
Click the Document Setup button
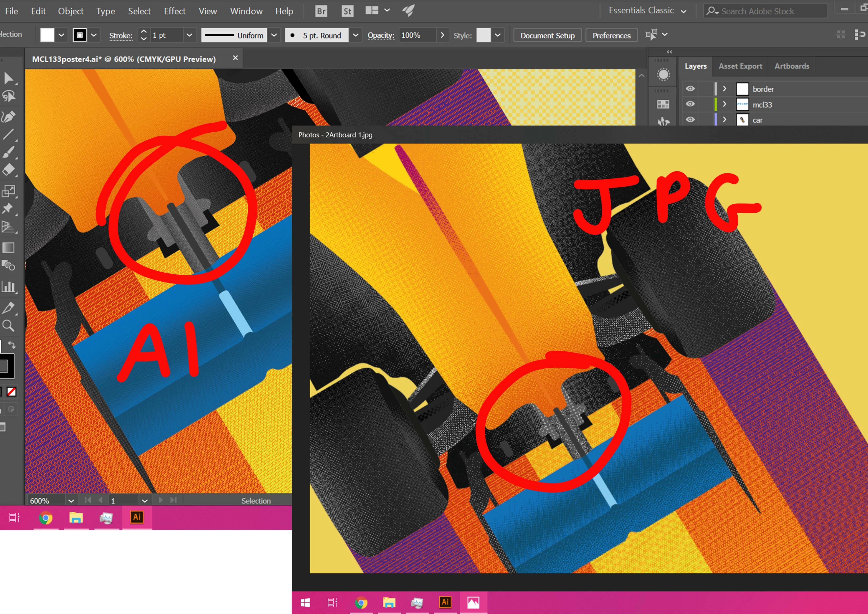547,35
